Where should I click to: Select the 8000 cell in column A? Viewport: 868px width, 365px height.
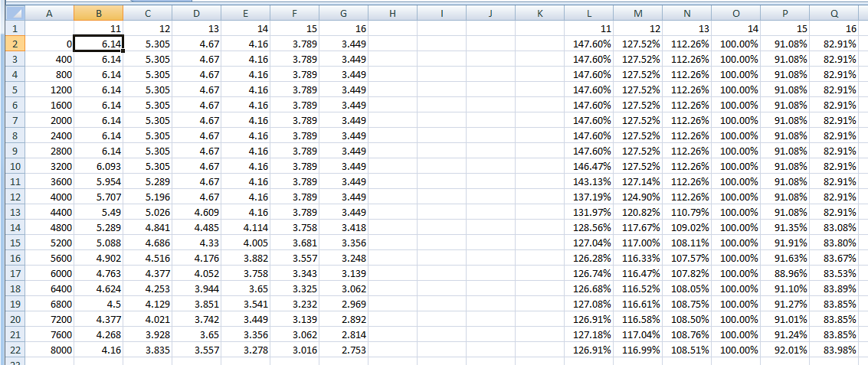coord(50,350)
